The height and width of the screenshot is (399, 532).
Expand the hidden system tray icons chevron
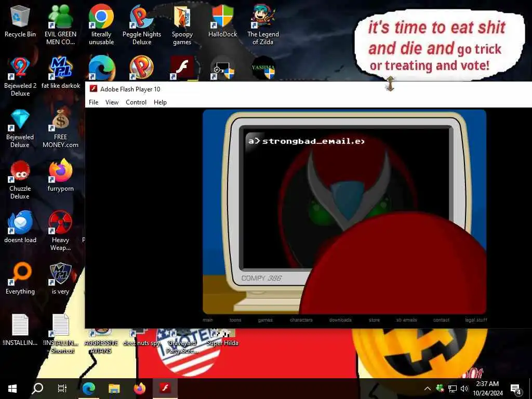428,389
